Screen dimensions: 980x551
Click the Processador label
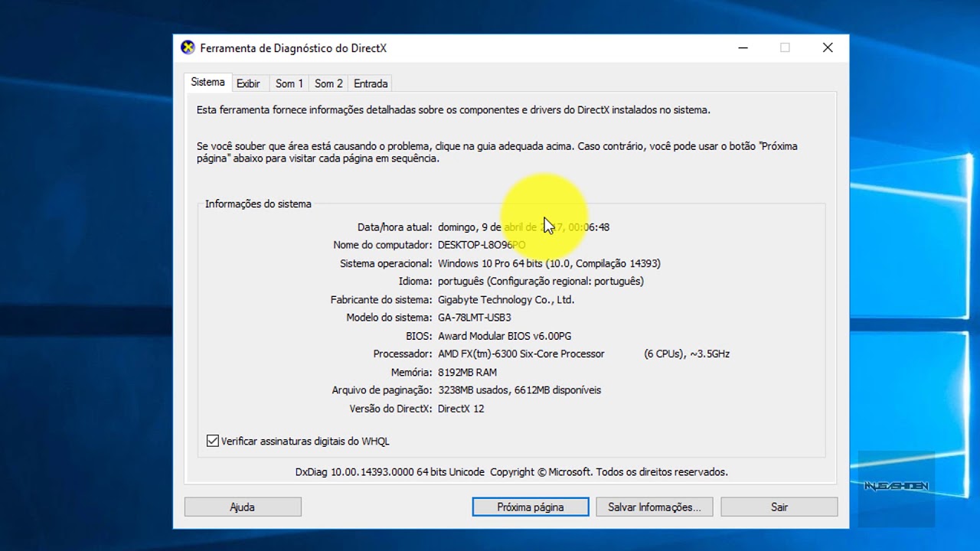(403, 354)
